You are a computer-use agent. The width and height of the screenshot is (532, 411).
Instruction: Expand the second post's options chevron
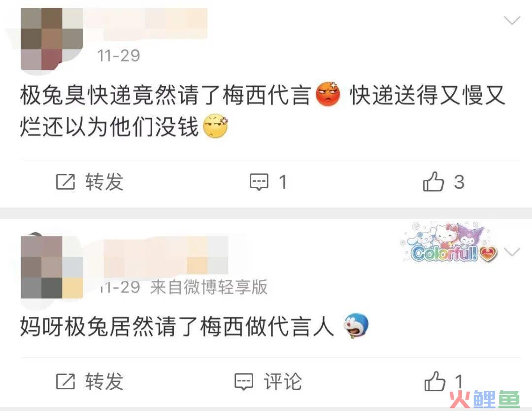(x=512, y=252)
